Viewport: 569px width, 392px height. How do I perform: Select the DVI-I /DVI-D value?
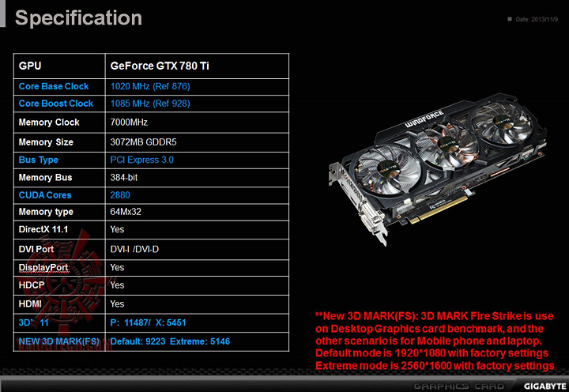click(x=134, y=249)
